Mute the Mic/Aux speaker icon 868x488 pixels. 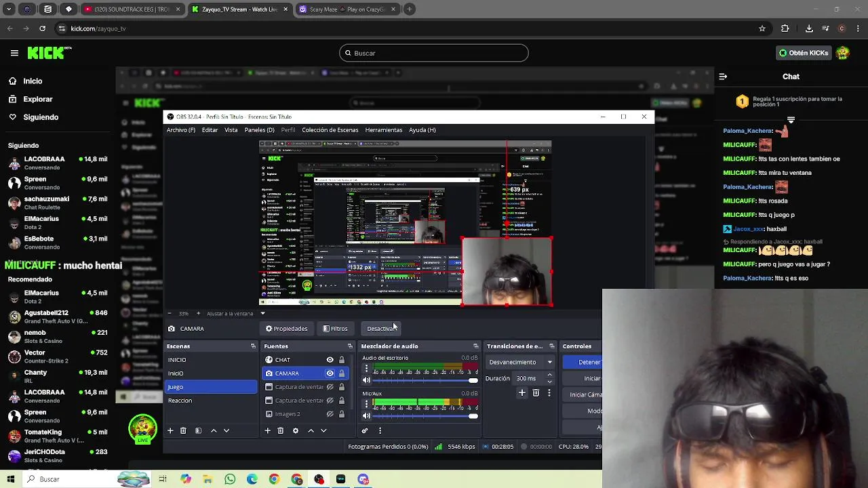[x=367, y=415]
